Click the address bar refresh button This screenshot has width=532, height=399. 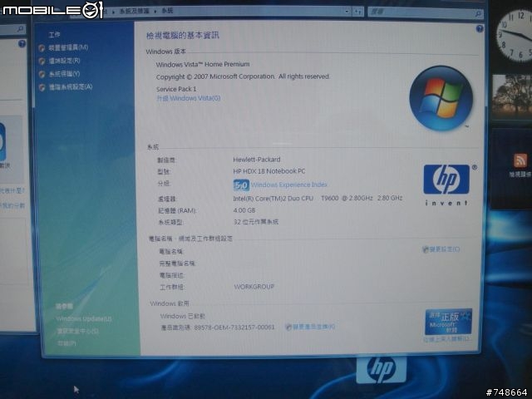(357, 12)
